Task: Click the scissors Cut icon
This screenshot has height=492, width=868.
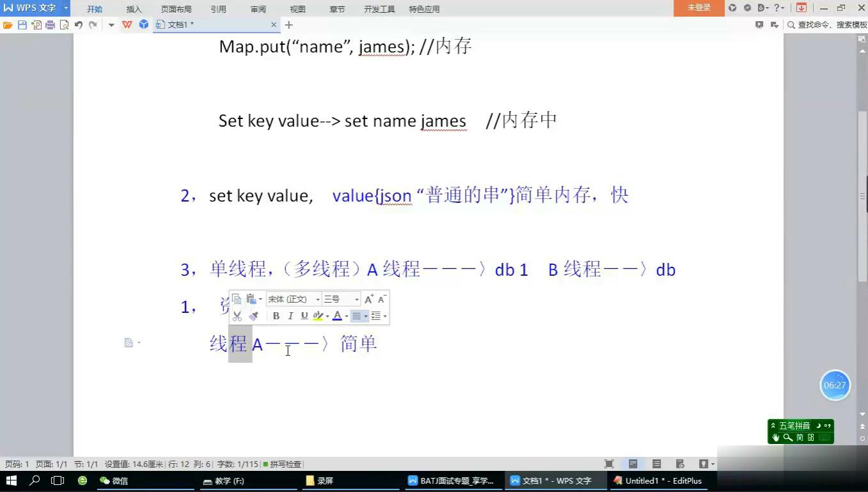Action: coord(237,316)
